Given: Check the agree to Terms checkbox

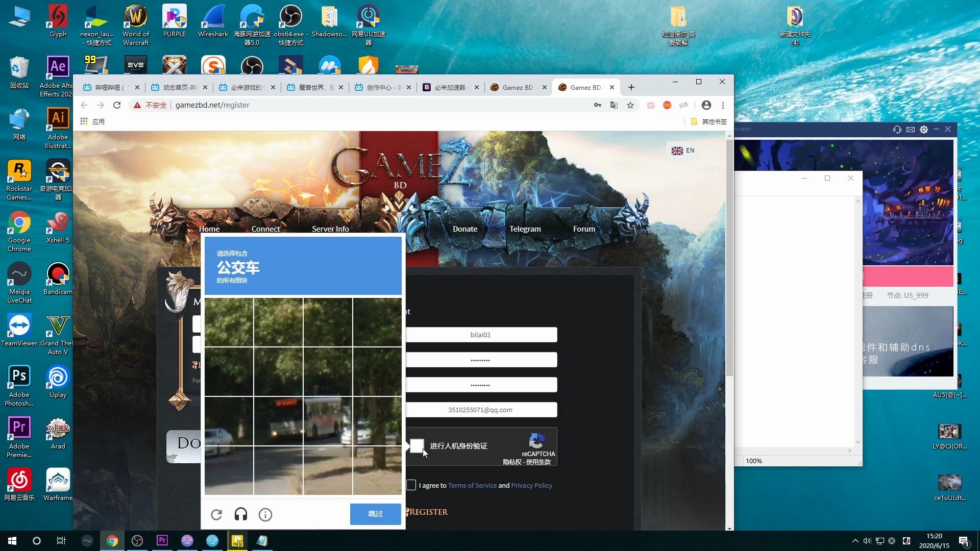Looking at the screenshot, I should tap(411, 485).
